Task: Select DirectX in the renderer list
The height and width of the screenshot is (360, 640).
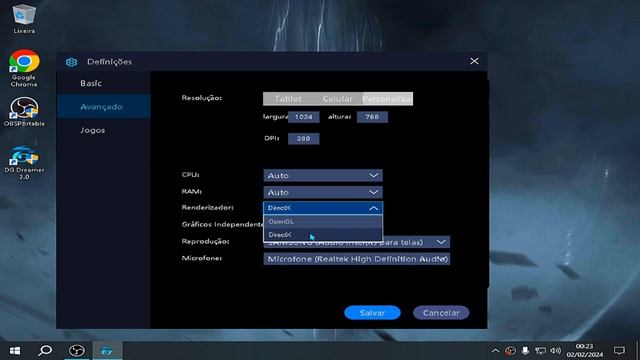Action: pyautogui.click(x=323, y=235)
